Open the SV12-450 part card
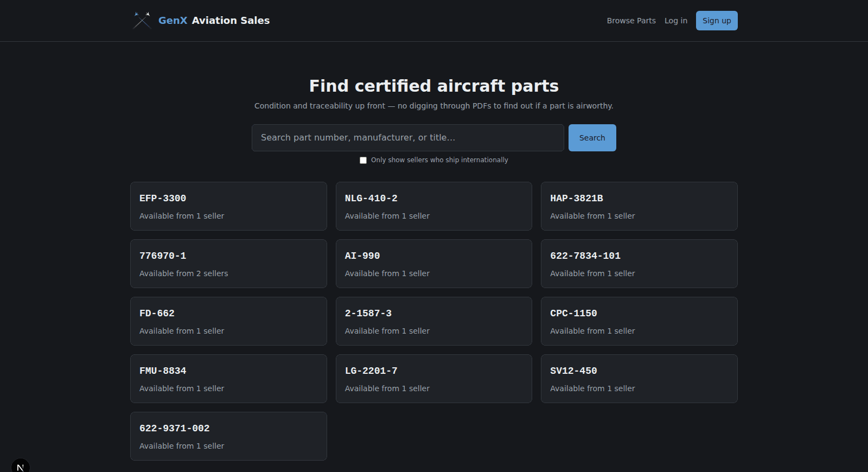868x472 pixels. click(x=639, y=379)
